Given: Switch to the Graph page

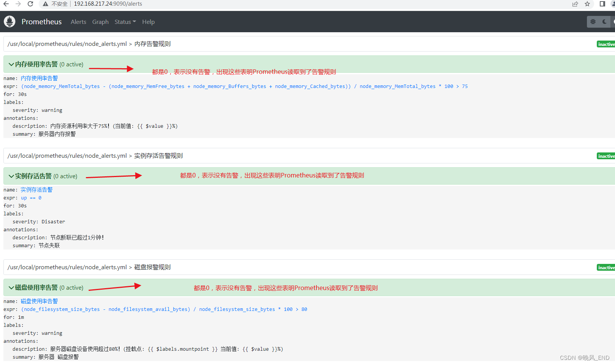Looking at the screenshot, I should tap(100, 22).
